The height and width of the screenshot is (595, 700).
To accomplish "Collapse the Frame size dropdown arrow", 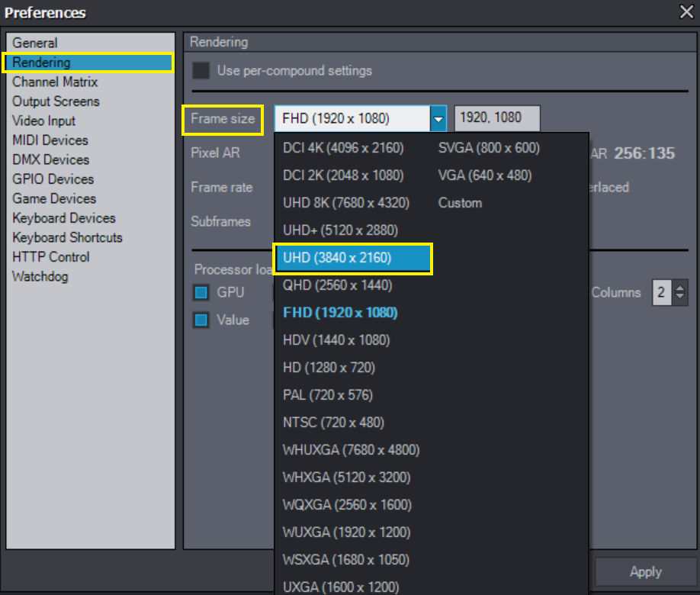I will point(438,119).
